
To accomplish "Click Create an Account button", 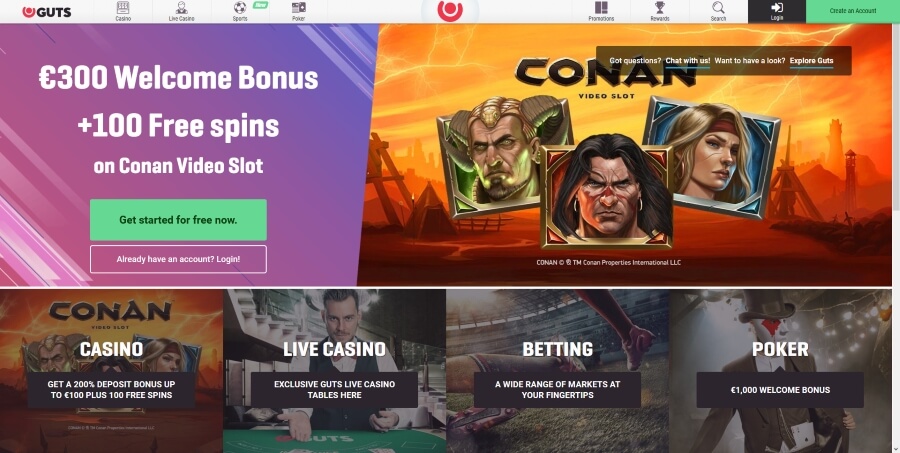I will [853, 11].
